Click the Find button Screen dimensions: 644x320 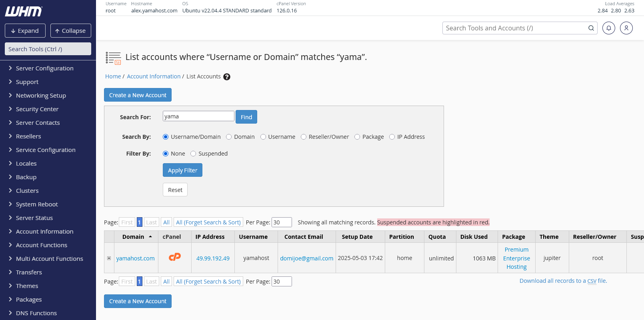pos(246,117)
